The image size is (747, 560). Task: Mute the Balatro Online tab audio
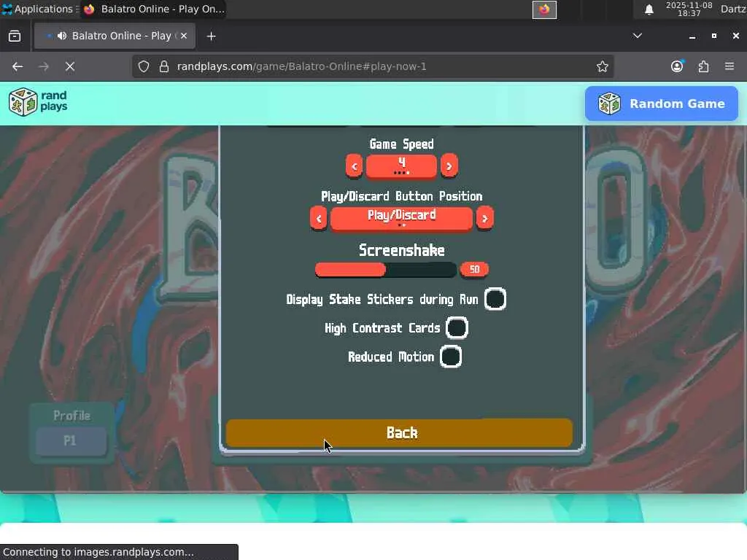point(62,36)
